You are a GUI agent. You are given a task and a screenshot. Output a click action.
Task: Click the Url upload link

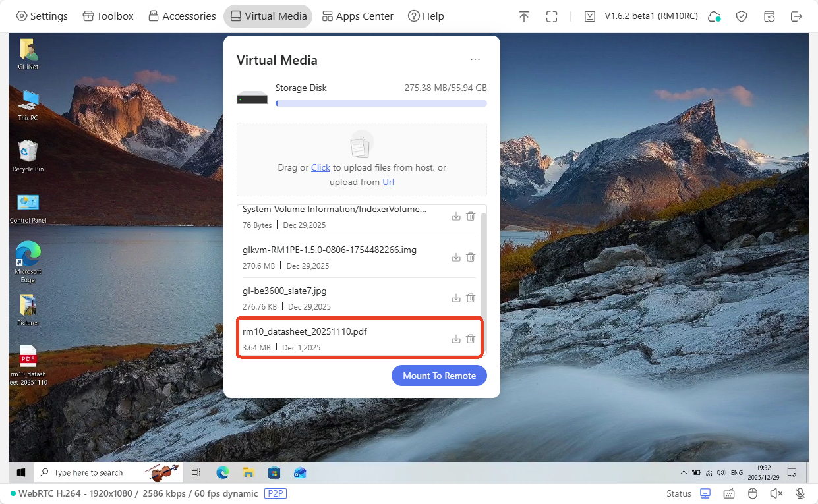pos(388,182)
